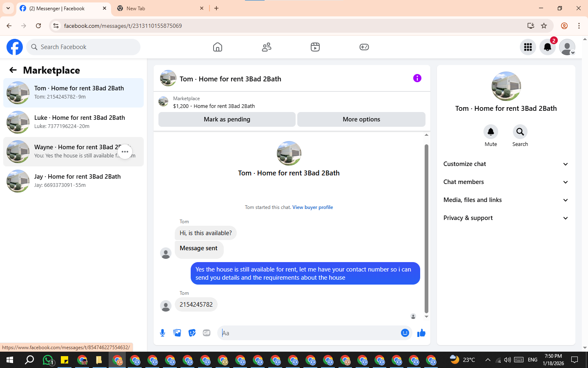Click the 'Hi, is this available?' message

(x=206, y=233)
